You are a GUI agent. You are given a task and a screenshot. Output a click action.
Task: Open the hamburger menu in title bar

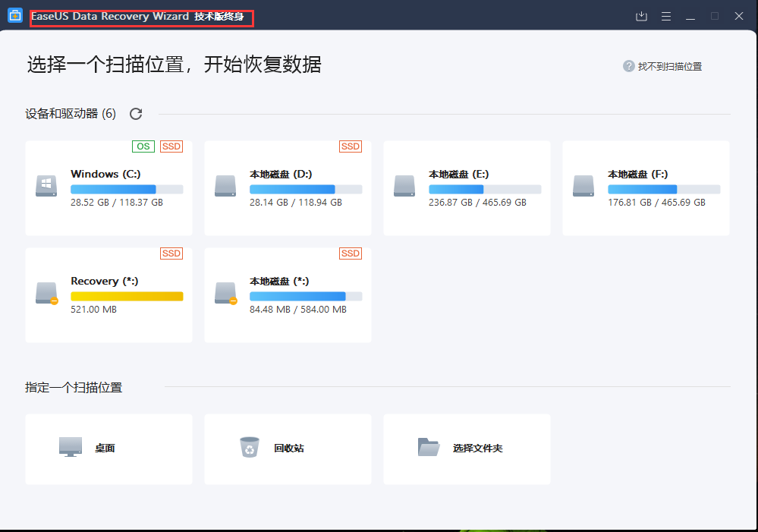pos(666,17)
